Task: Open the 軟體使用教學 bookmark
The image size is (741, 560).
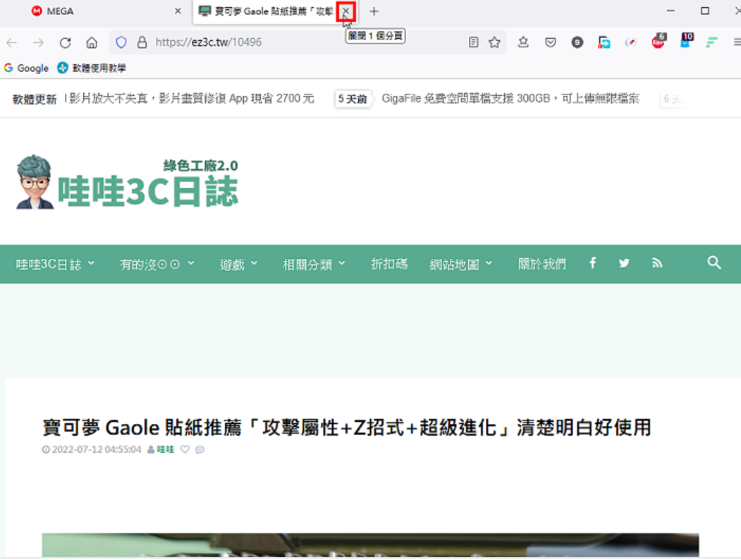Action: point(92,68)
